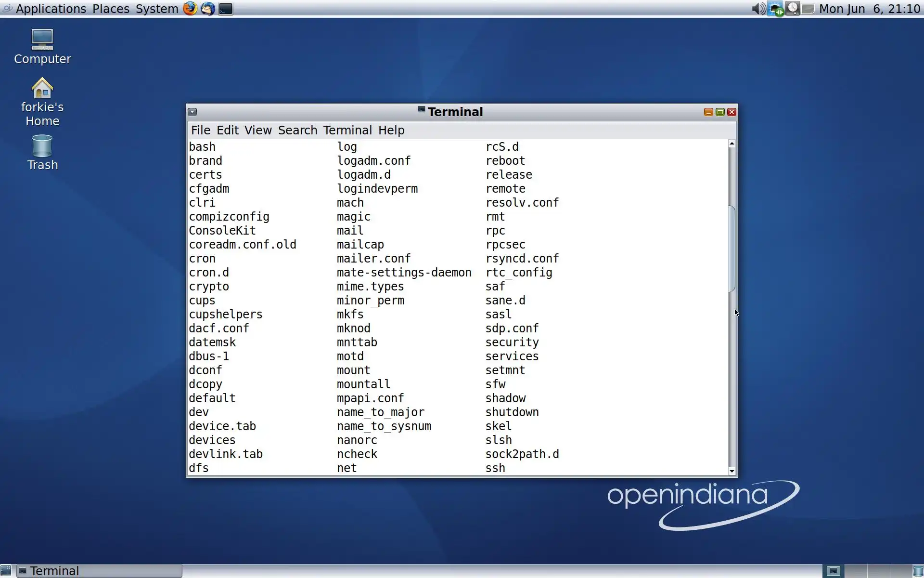The image size is (924, 578).
Task: Open the terminal window menu arrow
Action: (192, 112)
